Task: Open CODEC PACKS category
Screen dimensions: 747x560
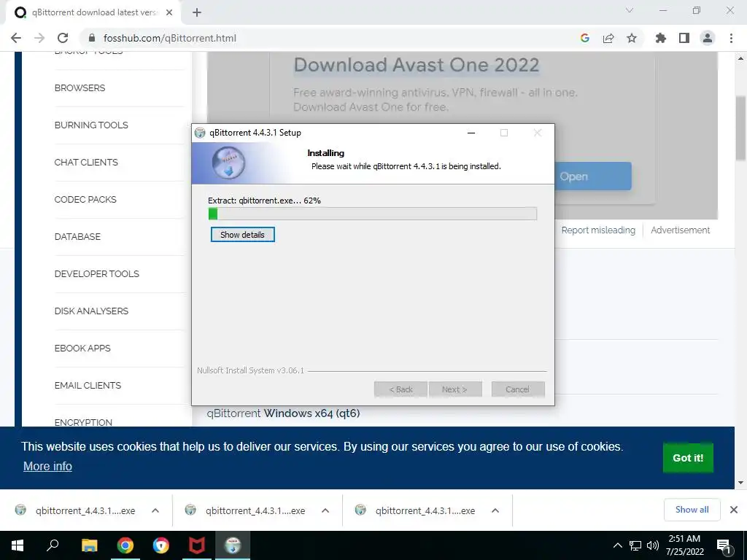Action: (x=85, y=200)
